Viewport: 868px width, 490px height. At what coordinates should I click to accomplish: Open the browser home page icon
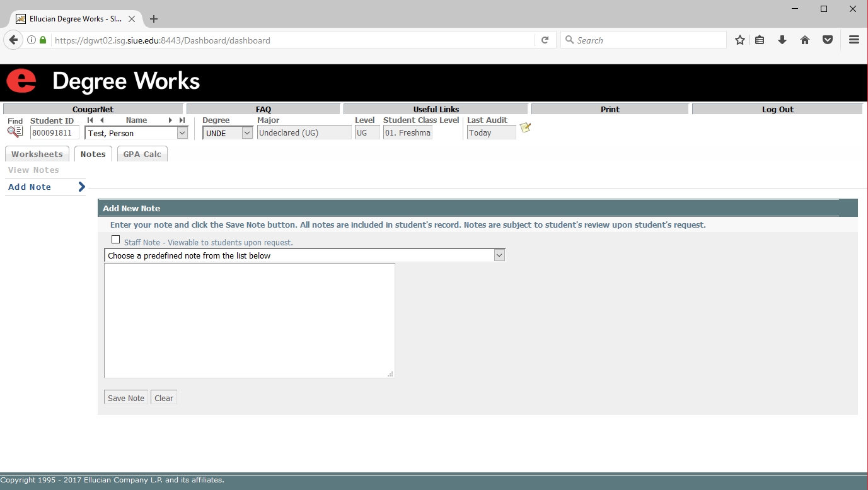click(805, 40)
